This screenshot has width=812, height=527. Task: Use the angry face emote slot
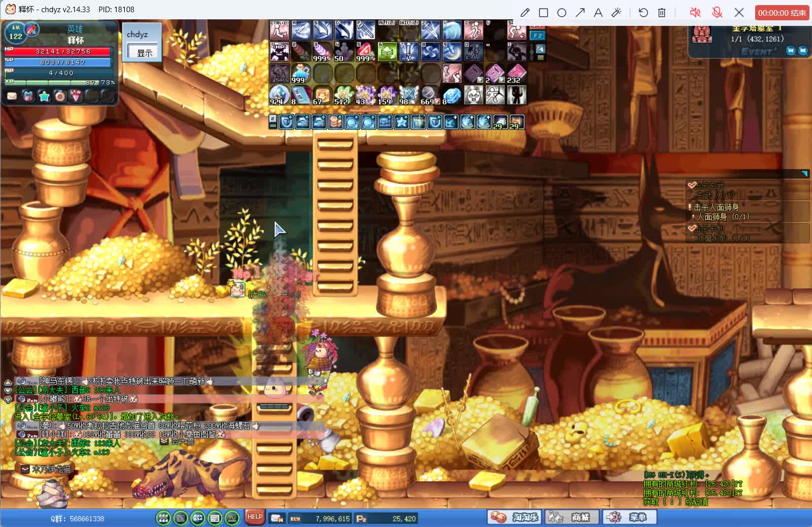pos(473,95)
